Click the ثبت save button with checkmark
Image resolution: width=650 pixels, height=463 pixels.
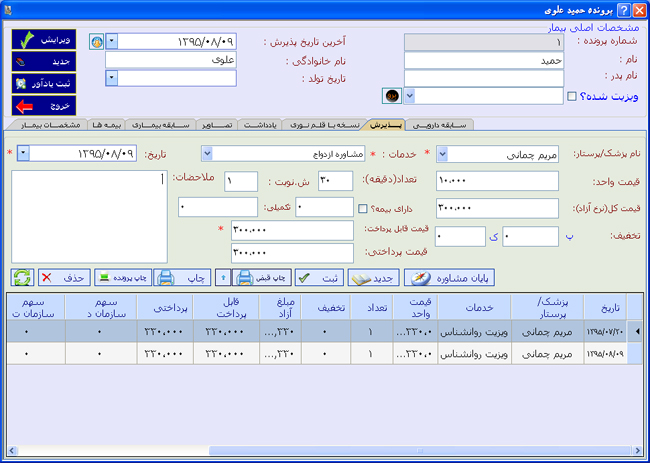pyautogui.click(x=320, y=277)
